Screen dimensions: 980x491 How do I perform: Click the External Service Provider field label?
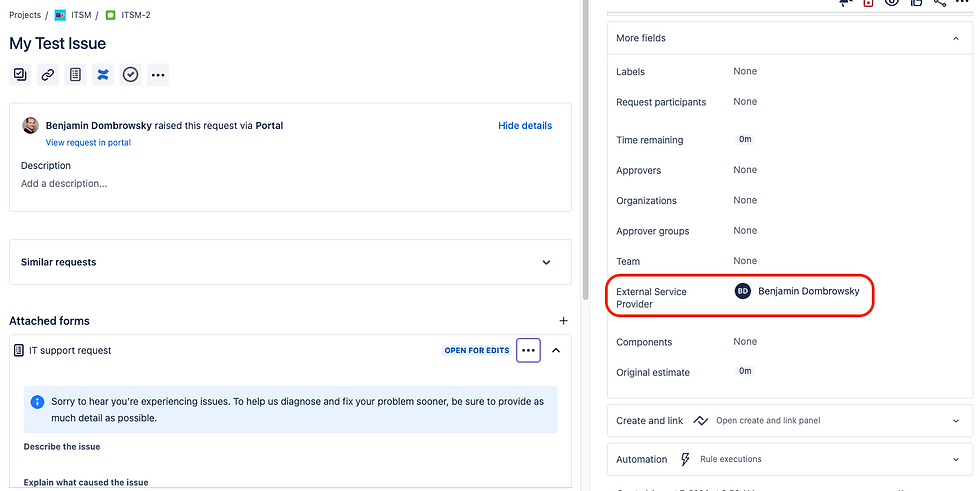point(651,298)
